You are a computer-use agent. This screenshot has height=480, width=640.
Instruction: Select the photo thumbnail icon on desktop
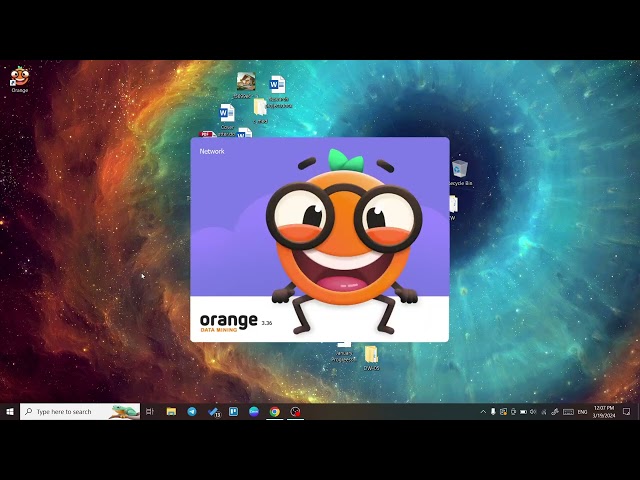(x=246, y=82)
